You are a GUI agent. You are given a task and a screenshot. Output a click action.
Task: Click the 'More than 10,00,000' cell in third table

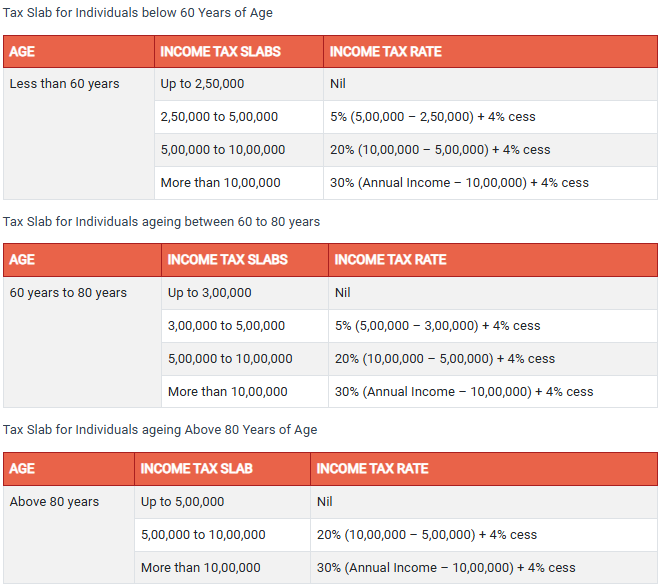tap(200, 568)
